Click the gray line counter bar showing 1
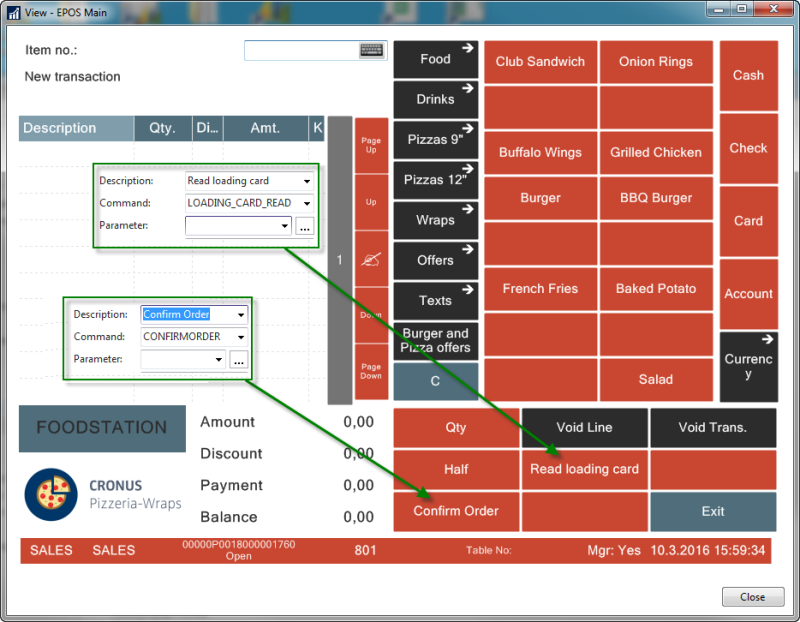The image size is (800, 622). click(340, 260)
